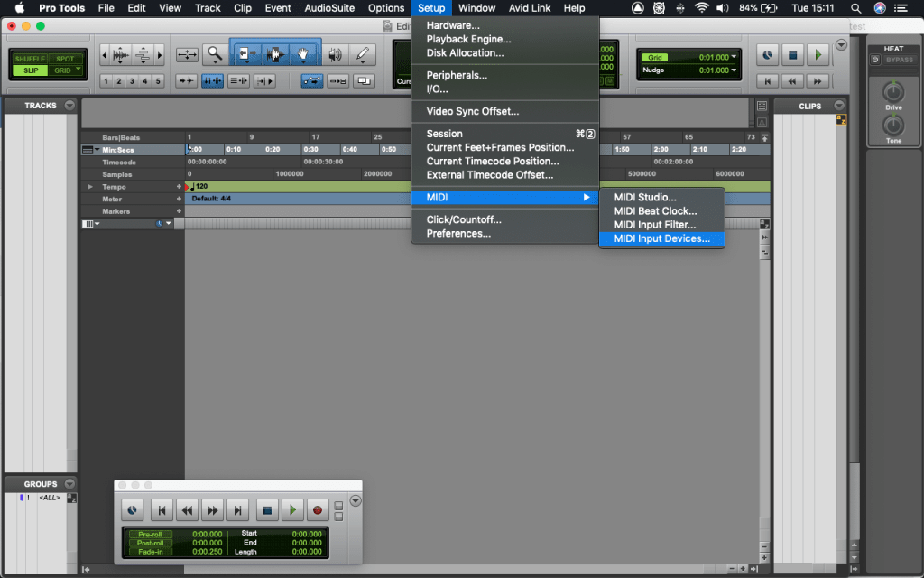Click Spotlight search icon in menu bar
The height and width of the screenshot is (578, 924).
point(855,7)
